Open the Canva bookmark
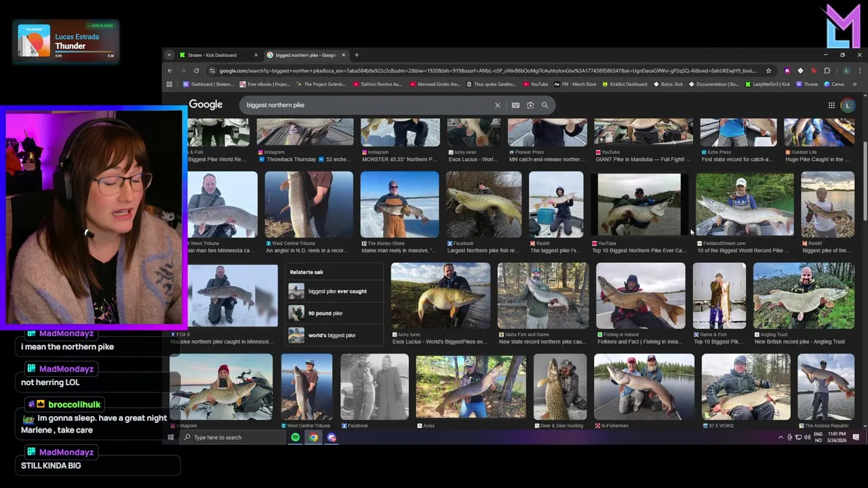The height and width of the screenshot is (488, 868). click(x=834, y=84)
